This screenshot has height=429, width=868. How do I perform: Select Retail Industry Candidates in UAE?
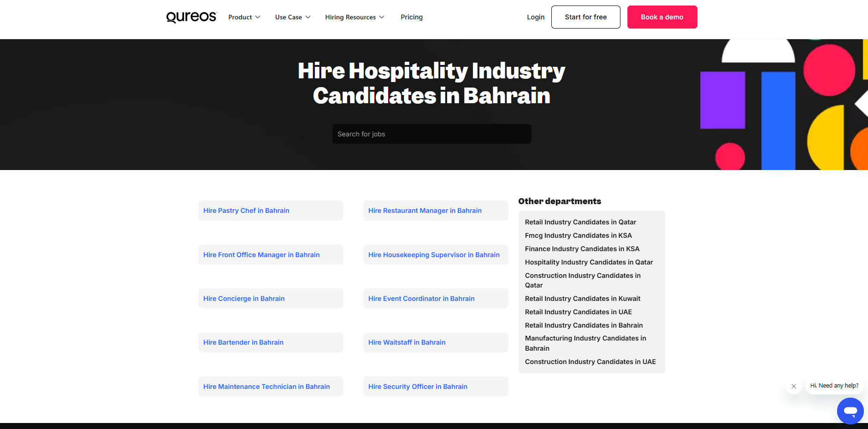(x=579, y=312)
